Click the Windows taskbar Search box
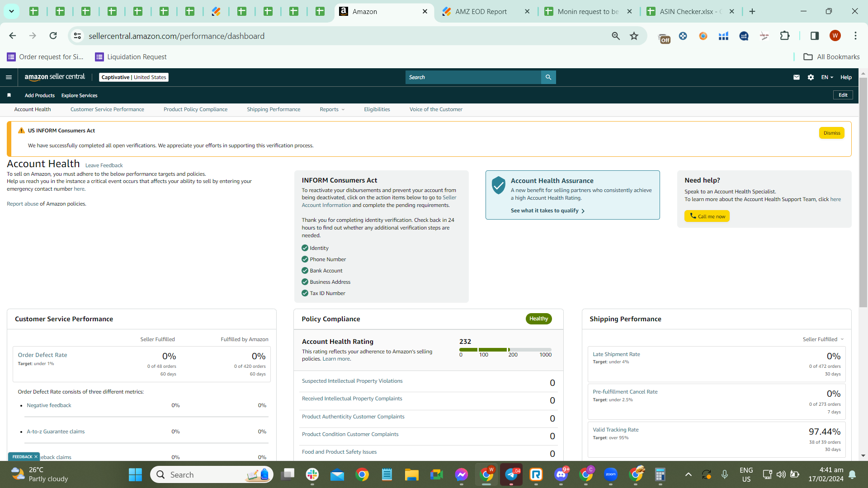The image size is (868, 488). 212,474
